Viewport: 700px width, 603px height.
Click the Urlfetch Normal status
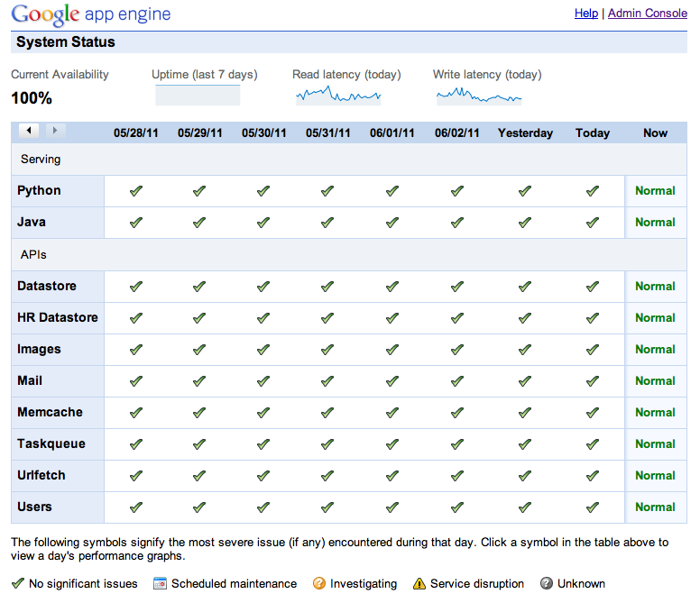click(x=655, y=476)
